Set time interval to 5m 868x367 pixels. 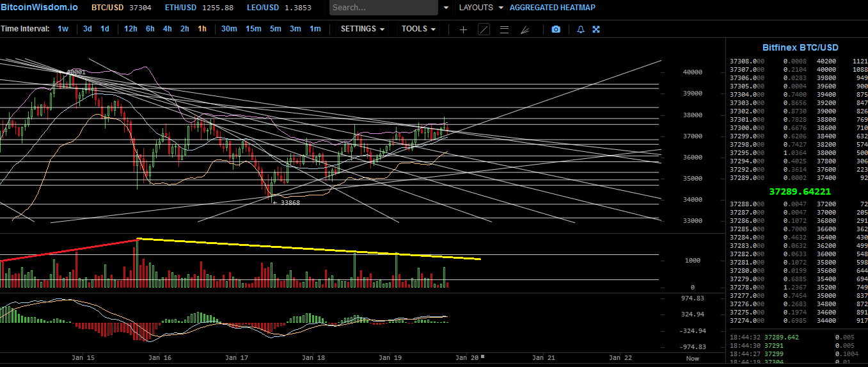[275, 29]
